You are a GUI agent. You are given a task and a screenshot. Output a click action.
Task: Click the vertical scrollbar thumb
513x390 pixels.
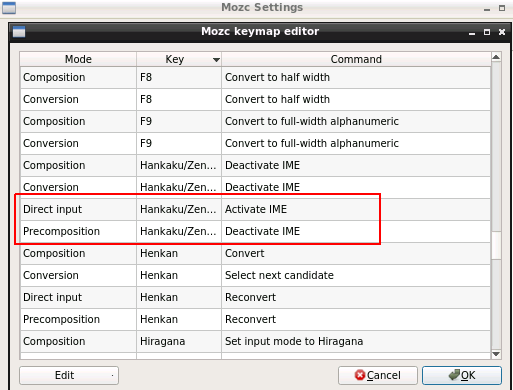[x=496, y=245]
